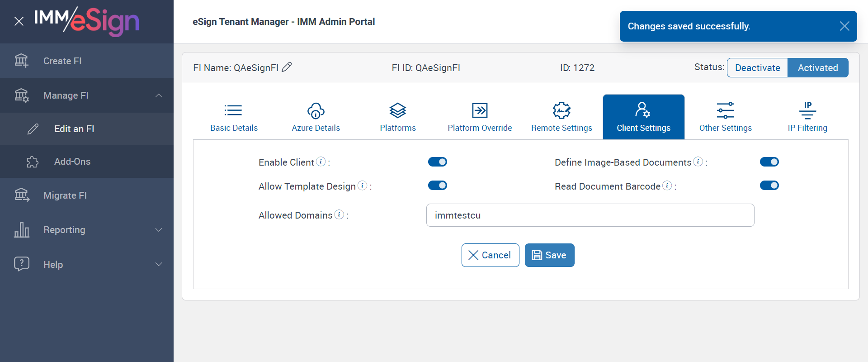868x362 pixels.
Task: Click the Save button
Action: 549,255
